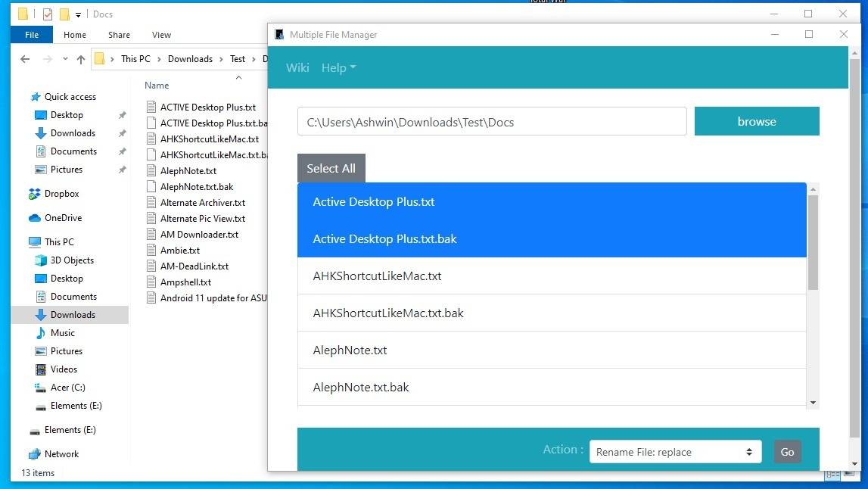Select 'AM-DeadLink.txt' in Explorer
The image size is (868, 489).
[194, 266]
